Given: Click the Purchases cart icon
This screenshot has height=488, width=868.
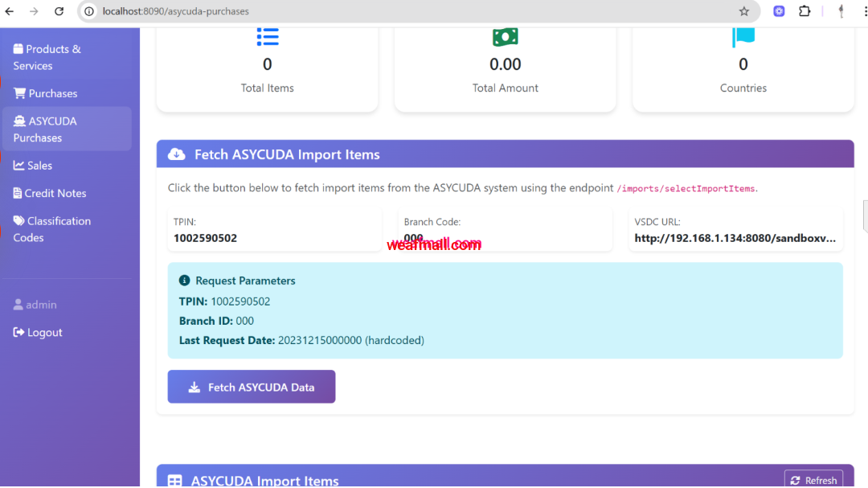Looking at the screenshot, I should tap(19, 93).
